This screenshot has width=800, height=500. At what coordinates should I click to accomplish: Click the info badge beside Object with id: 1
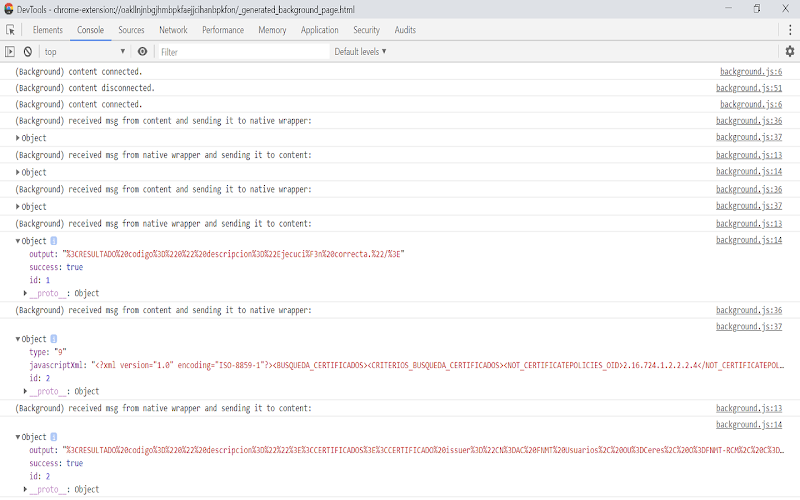tap(54, 241)
